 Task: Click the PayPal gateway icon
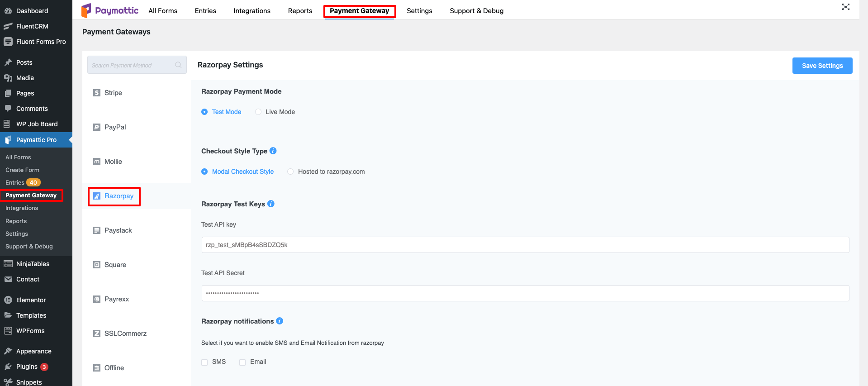(x=97, y=127)
